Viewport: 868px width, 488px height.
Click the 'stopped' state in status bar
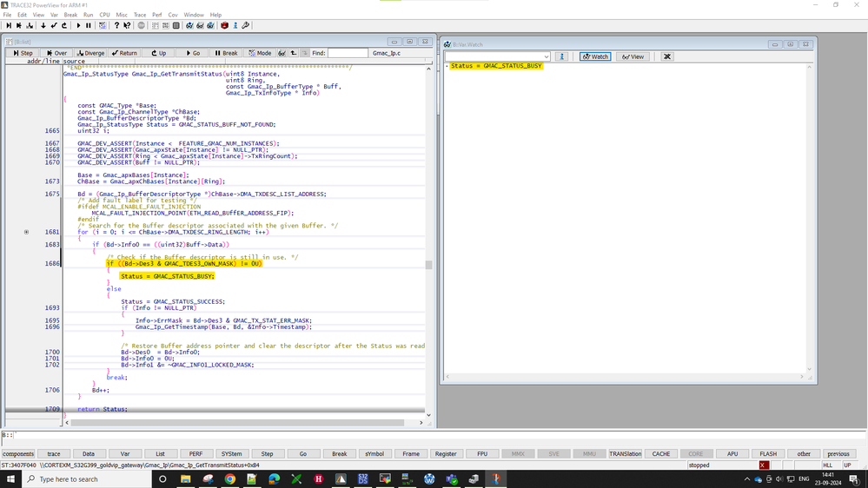pyautogui.click(x=699, y=465)
